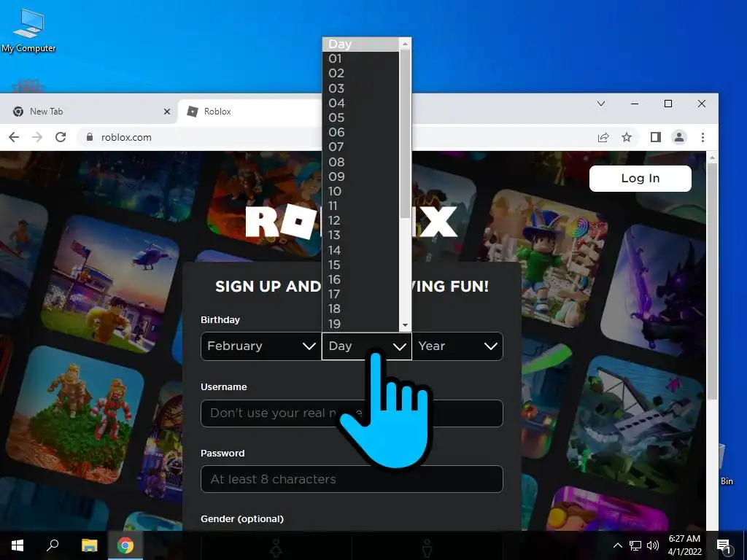Screen dimensions: 747x560
Task: Pick 12 from the day list
Action: coord(360,220)
